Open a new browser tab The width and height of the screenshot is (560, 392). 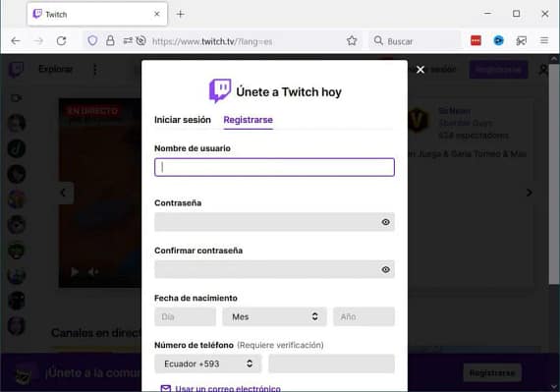point(181,14)
